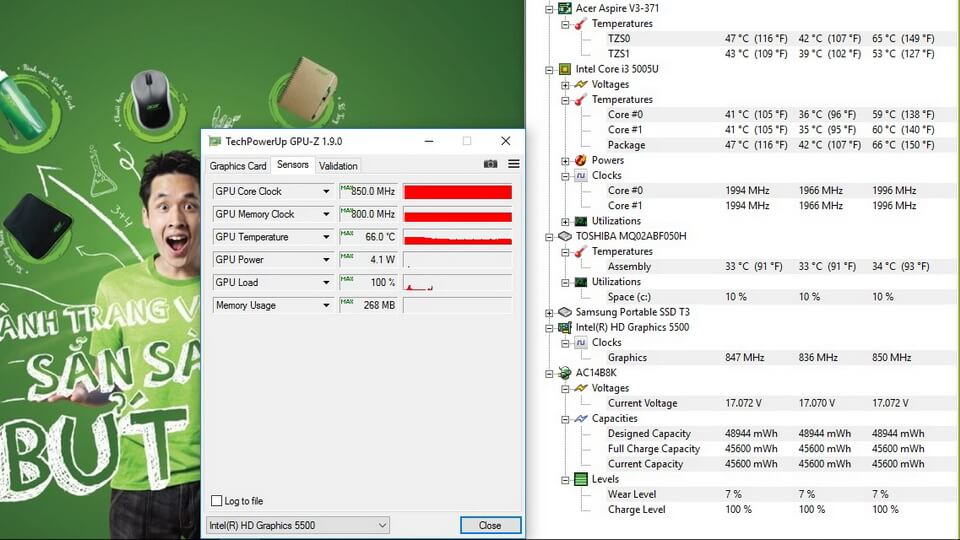Screen dimensions: 960x540
Task: Enable the Log to file checkbox
Action: tap(216, 501)
